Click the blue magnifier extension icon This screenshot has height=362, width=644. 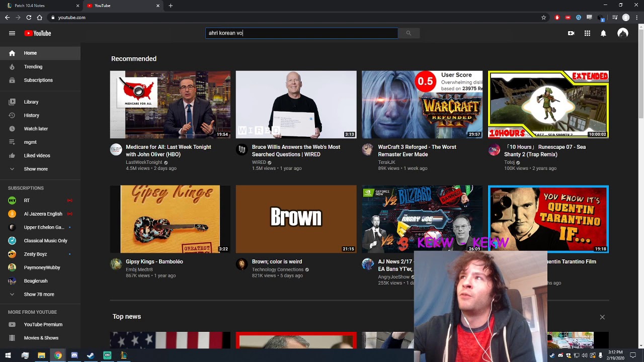(579, 18)
